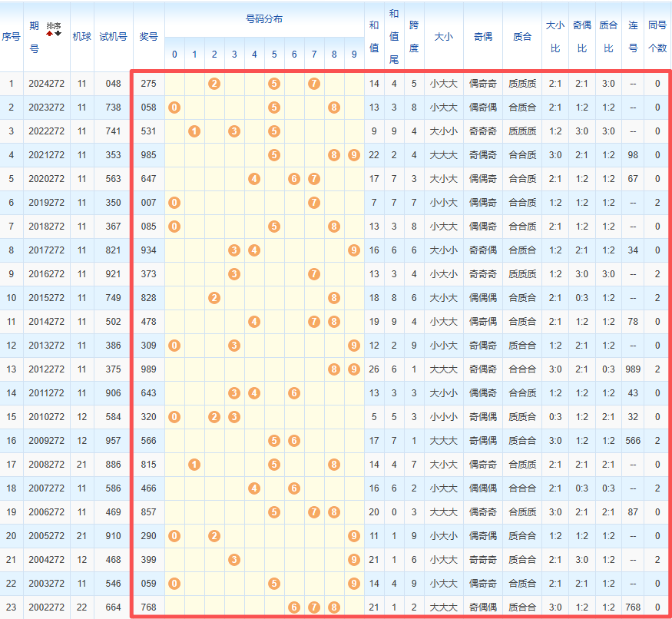
Task: Click the 号码分布 header
Action: coord(263,18)
